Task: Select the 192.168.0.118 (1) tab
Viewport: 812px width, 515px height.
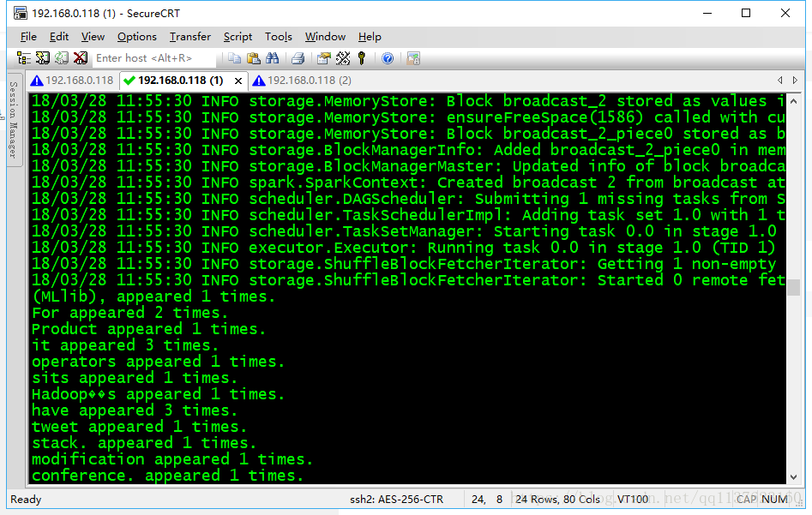Action: point(180,81)
